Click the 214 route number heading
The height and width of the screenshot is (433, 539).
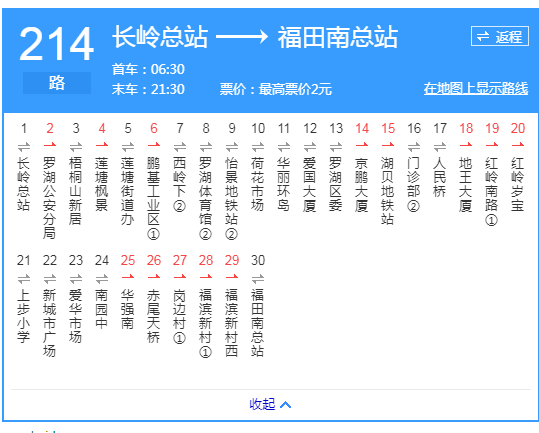(56, 44)
